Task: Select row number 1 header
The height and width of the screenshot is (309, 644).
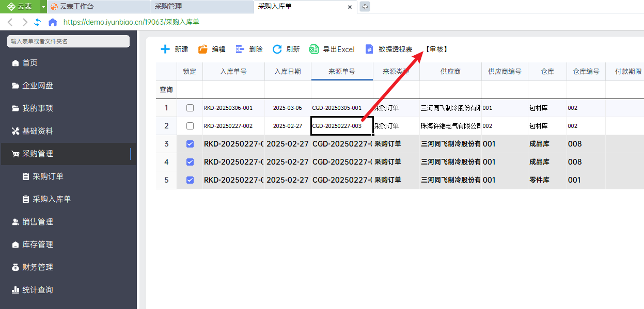Action: coord(166,108)
